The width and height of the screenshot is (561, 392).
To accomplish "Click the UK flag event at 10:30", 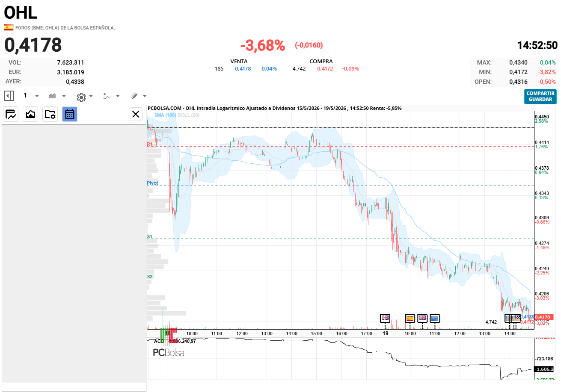I will coord(422,318).
